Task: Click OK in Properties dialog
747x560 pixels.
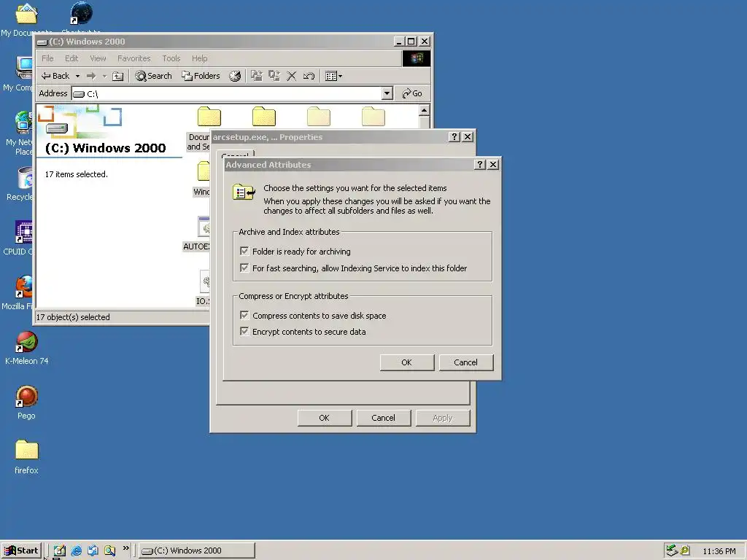Action: tap(325, 418)
